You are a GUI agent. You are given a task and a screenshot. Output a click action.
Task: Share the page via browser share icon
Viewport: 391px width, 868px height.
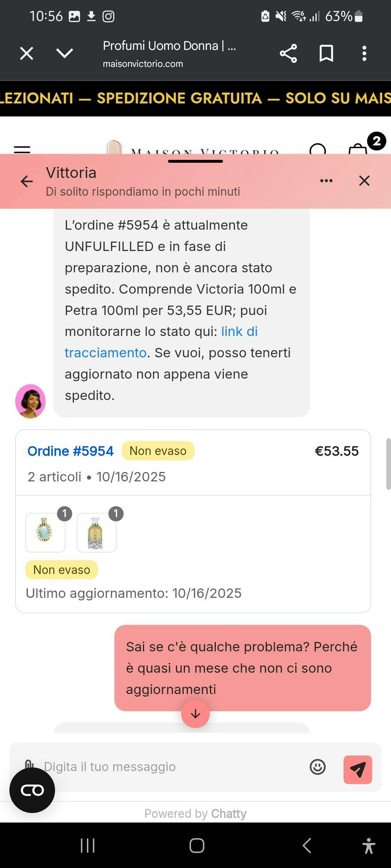point(288,54)
